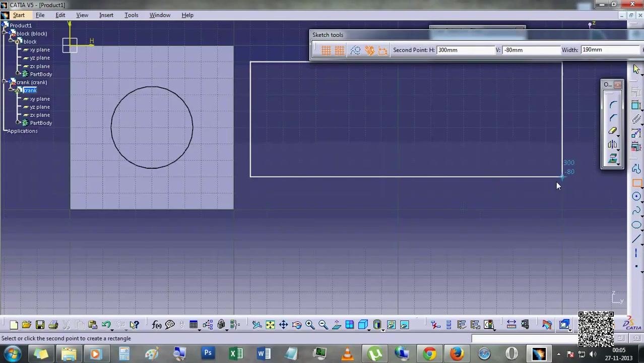644x363 pixels.
Task: Click the Zoom Out icon
Action: point(323,325)
